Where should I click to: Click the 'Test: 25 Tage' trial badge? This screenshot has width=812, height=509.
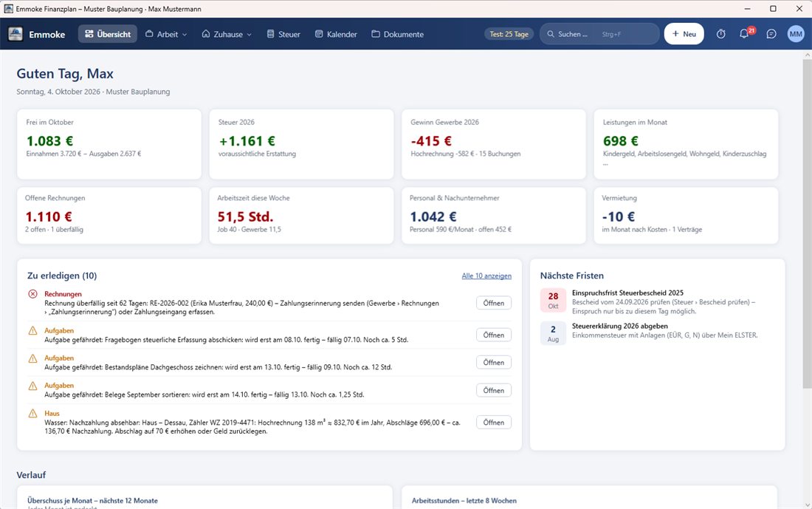pos(509,34)
